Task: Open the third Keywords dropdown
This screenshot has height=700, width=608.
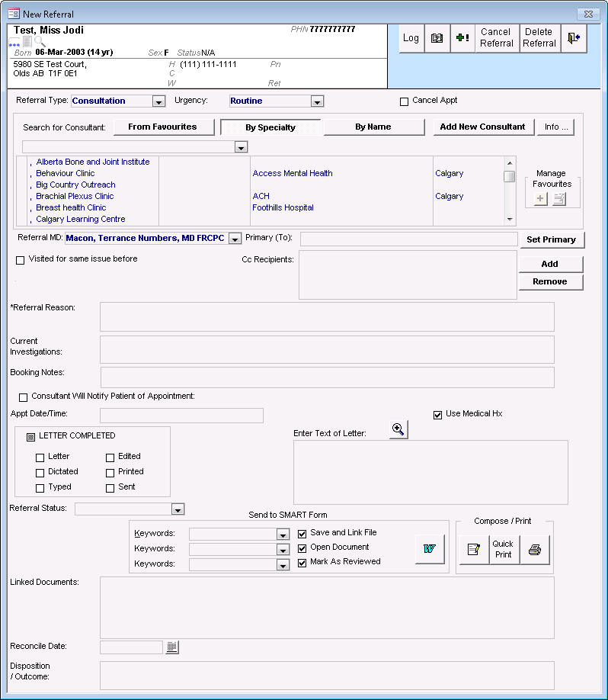Action: 283,565
